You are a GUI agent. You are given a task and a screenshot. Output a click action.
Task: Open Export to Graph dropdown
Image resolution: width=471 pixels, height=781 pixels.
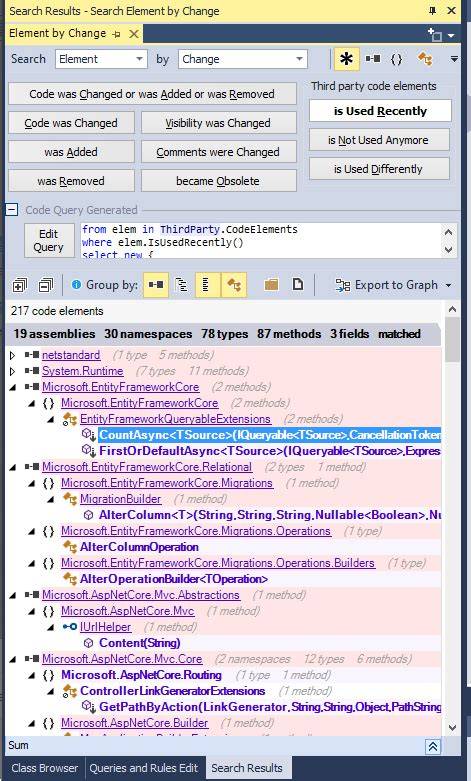click(393, 285)
